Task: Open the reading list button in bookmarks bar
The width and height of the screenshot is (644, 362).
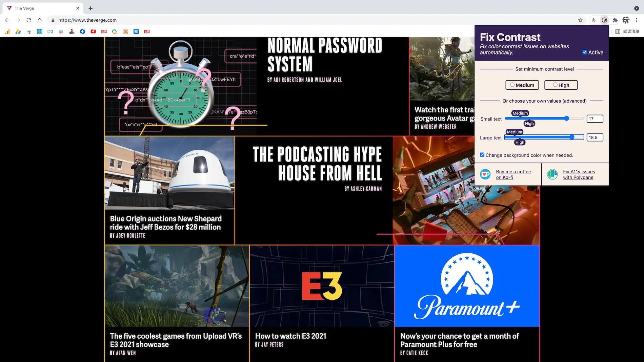Action: click(x=627, y=31)
